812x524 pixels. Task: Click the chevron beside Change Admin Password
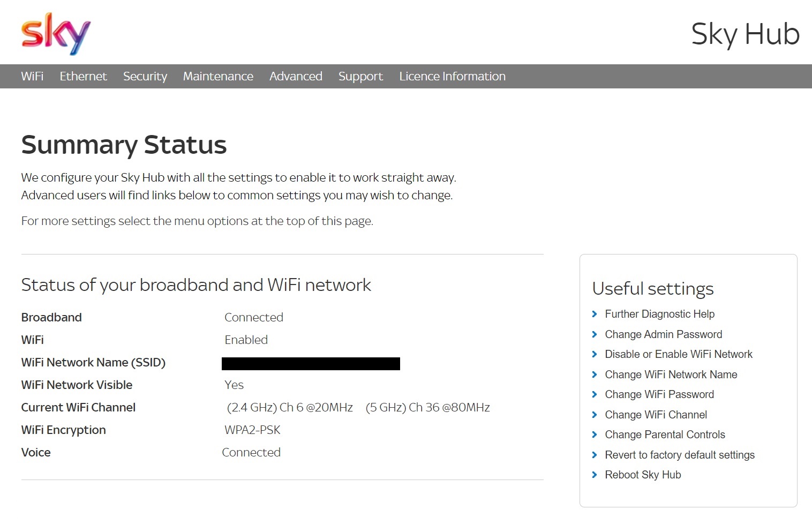(x=596, y=334)
